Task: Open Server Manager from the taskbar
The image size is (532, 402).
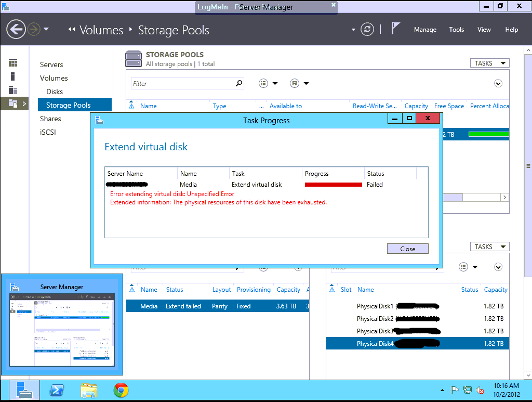Action: pos(24,390)
